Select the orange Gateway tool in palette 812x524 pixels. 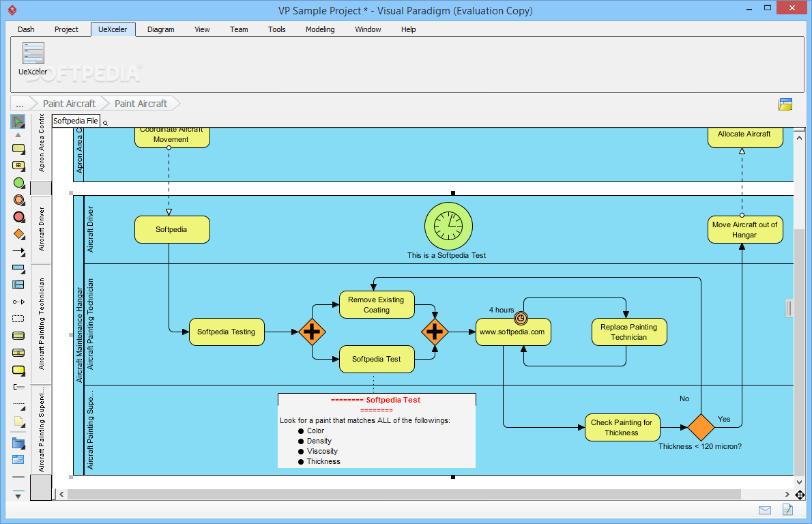(x=18, y=234)
